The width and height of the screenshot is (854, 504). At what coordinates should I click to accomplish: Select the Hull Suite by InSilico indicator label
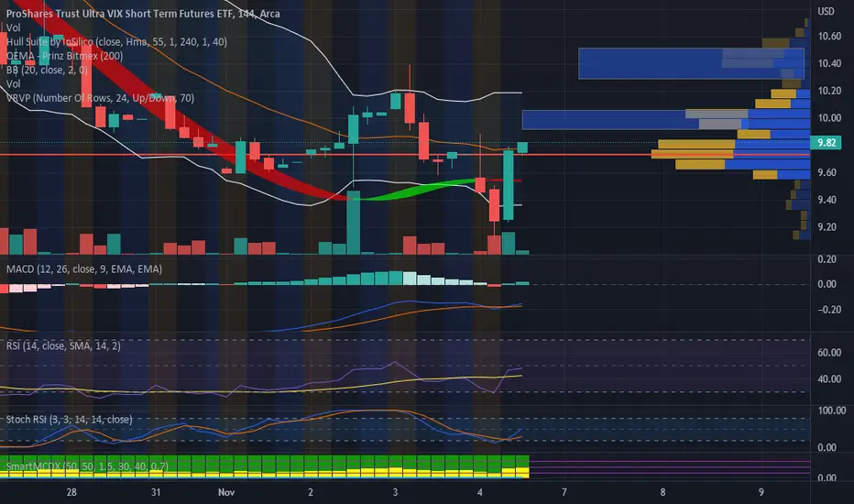coord(116,41)
